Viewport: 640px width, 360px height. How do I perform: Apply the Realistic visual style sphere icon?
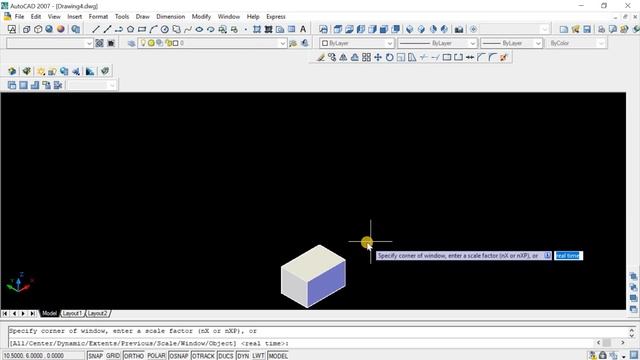tap(60, 29)
